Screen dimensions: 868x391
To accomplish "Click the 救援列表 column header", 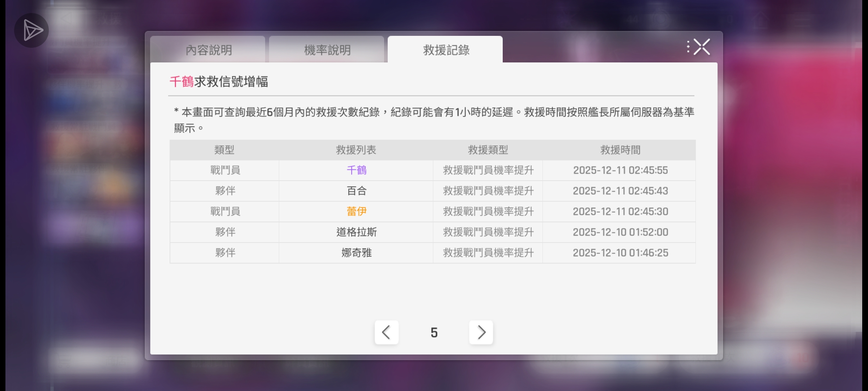I will [x=356, y=150].
